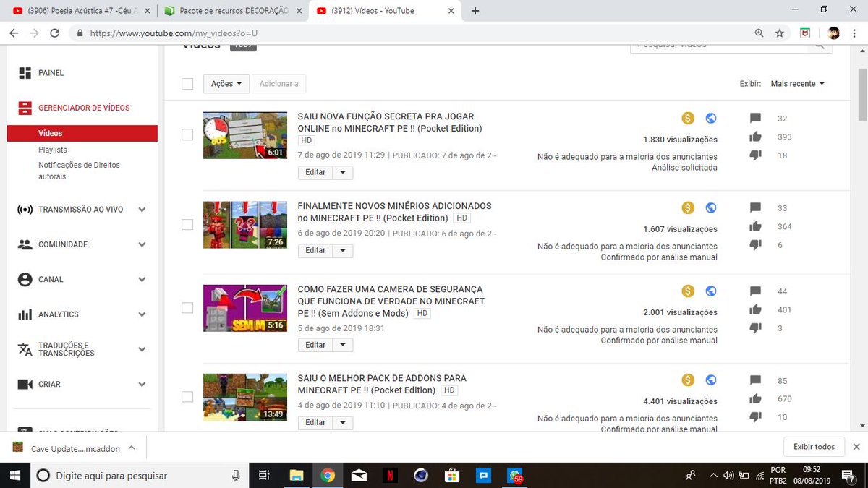Click monetization dollar icon for FINALMENTE NOVOS MINÉRIOS video
Viewport: 868px width, 488px height.
tap(688, 207)
